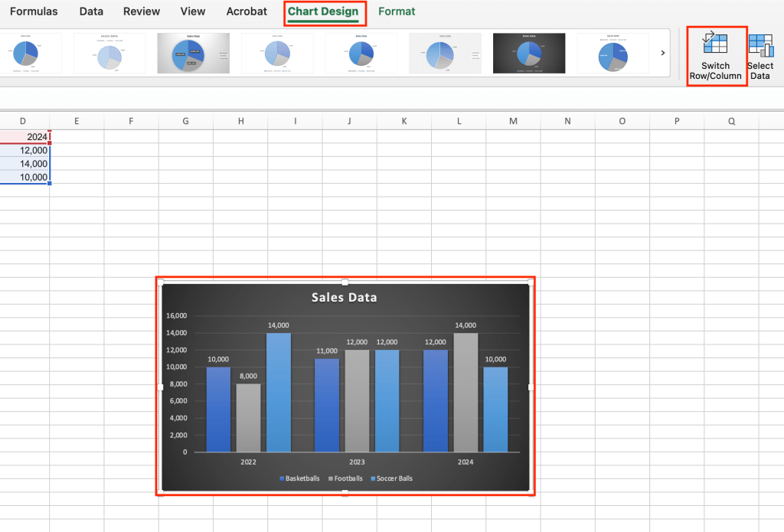
Task: Click the 2024 category axis label
Action: 465,462
